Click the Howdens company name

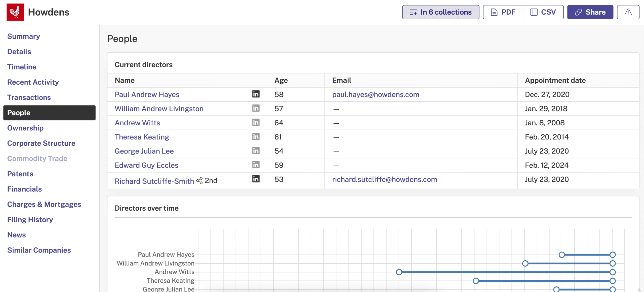pyautogui.click(x=49, y=12)
